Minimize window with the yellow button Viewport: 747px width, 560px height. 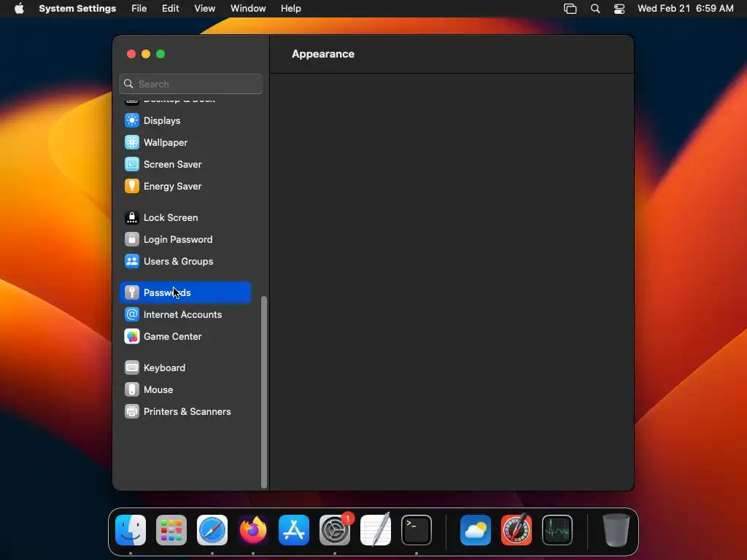pos(146,54)
